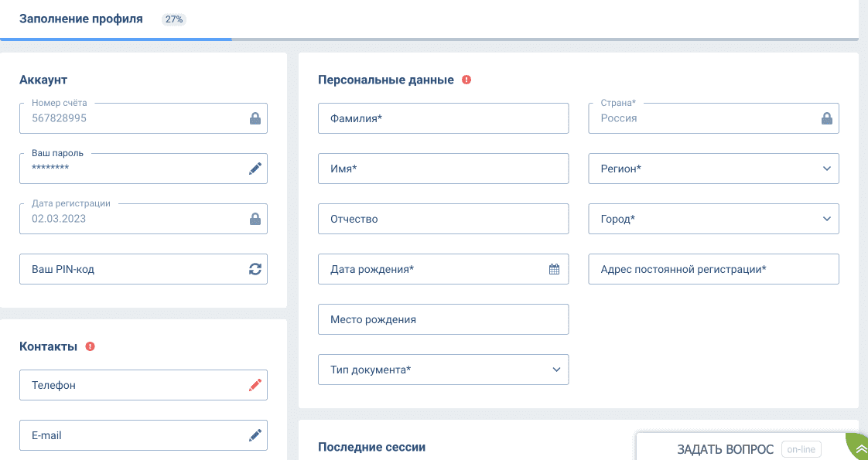Click the red warning icon next to Контакты
Viewport: 868px width, 460px height.
[91, 346]
